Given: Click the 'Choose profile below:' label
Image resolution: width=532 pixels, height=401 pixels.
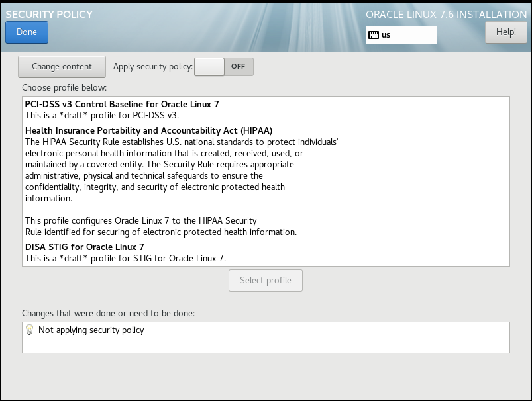Looking at the screenshot, I should click(x=64, y=88).
